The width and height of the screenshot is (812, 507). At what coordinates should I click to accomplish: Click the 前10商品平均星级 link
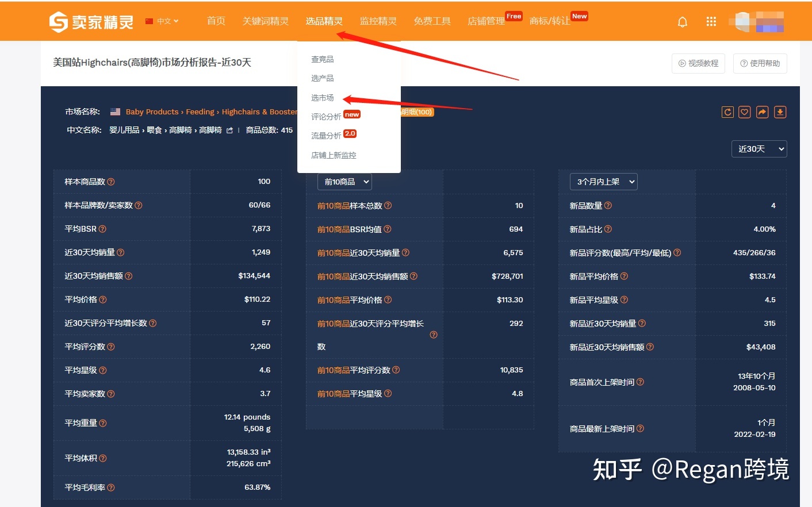point(350,394)
